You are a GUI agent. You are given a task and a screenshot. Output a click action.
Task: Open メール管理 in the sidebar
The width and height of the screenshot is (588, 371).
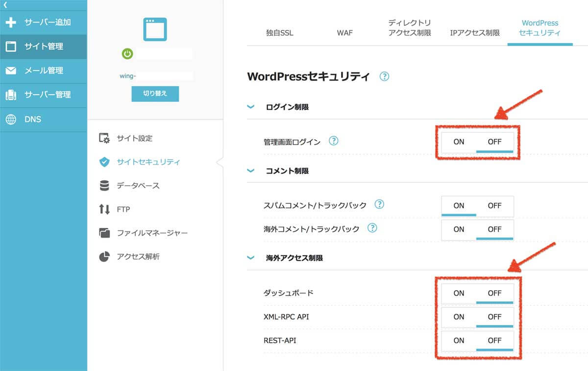pos(44,71)
